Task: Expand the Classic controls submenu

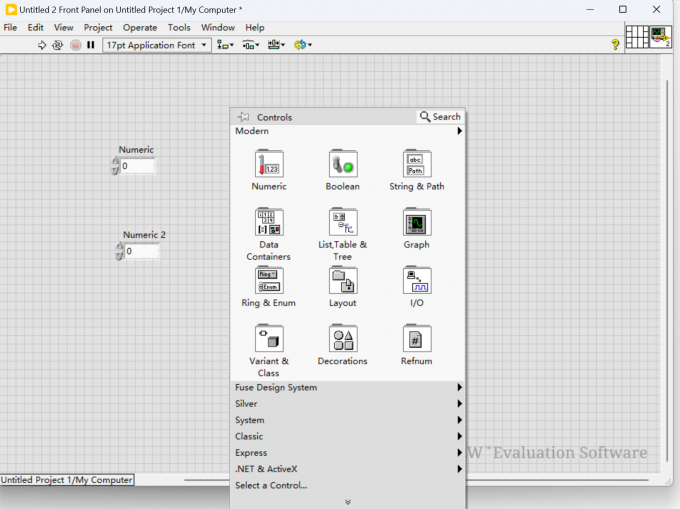Action: pos(348,436)
